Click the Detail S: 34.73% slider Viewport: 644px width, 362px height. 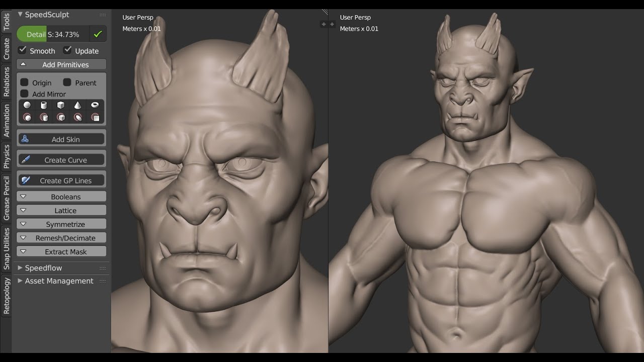[x=53, y=34]
